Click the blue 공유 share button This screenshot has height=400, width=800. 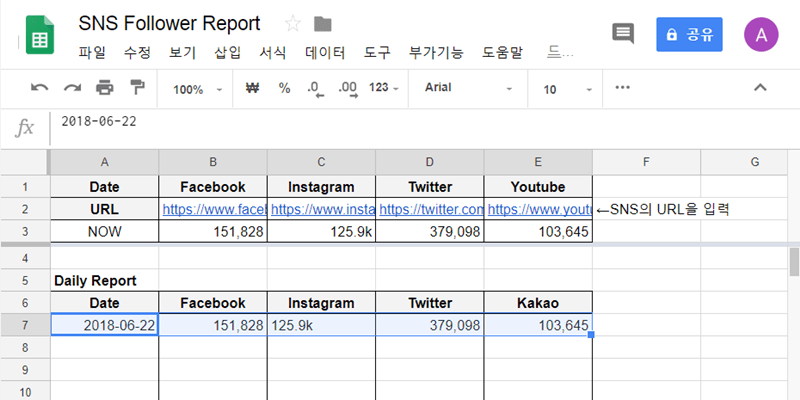pos(689,34)
